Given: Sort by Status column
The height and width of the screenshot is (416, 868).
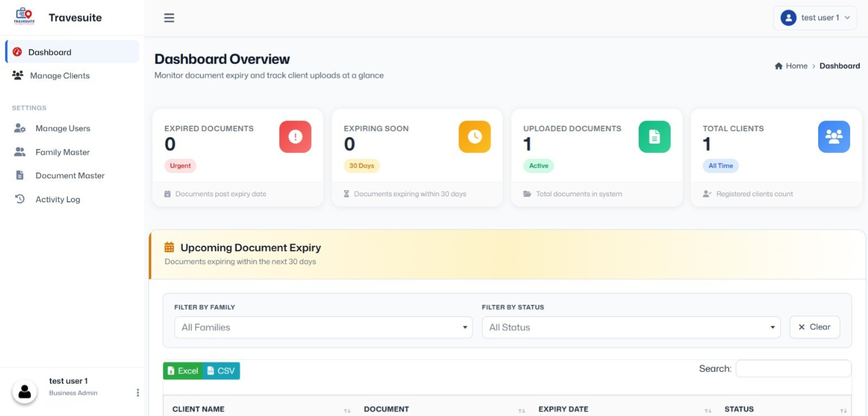Looking at the screenshot, I should [x=784, y=409].
